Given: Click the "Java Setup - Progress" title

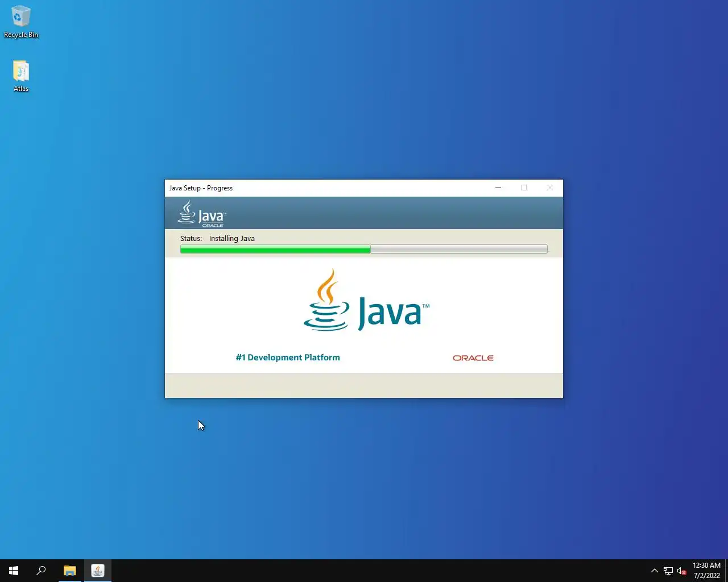Looking at the screenshot, I should tap(201, 188).
